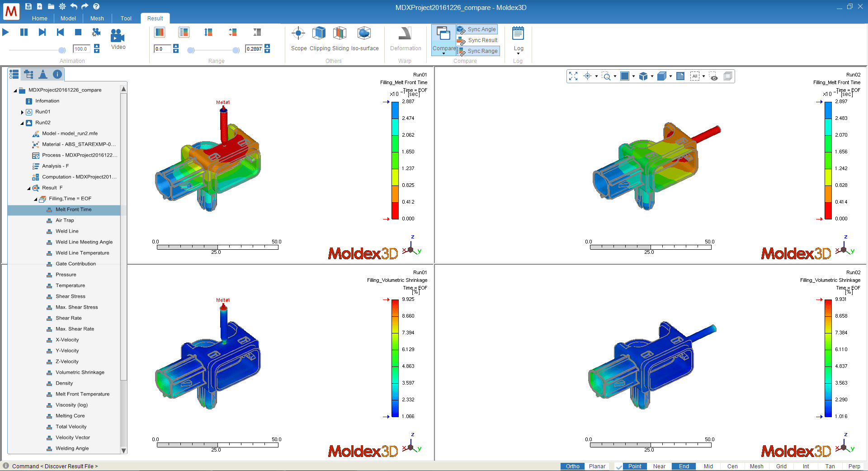Switch to the Tool ribbon tab
Screen dimensions: 868x471
point(126,19)
